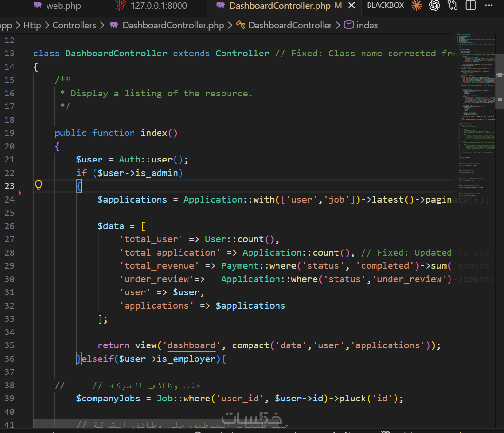
Task: Click 'total_application' key on line 28
Action: (170, 252)
